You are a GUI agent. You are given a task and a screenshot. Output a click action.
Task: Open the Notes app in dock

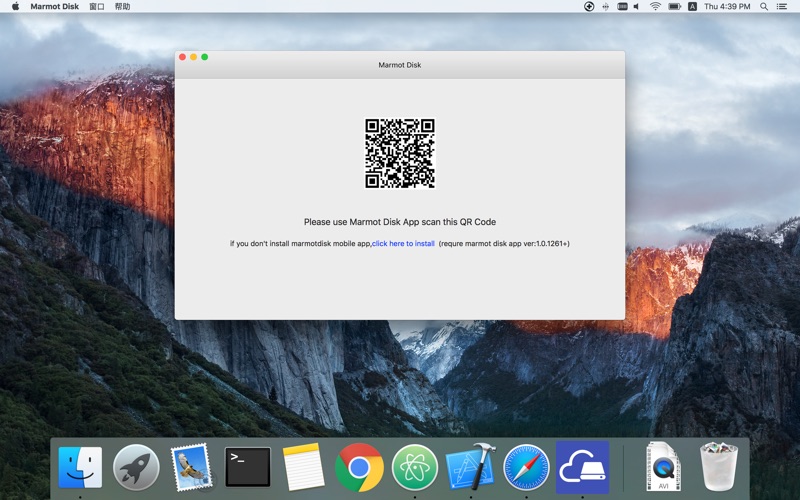303,467
